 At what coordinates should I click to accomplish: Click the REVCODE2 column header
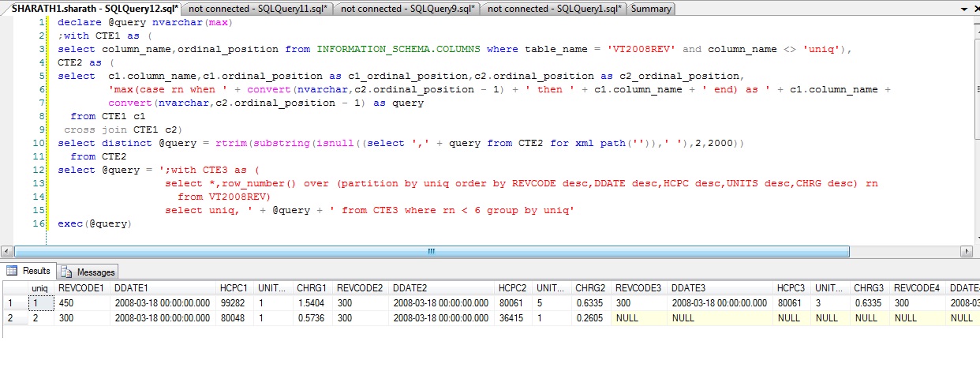361,289
